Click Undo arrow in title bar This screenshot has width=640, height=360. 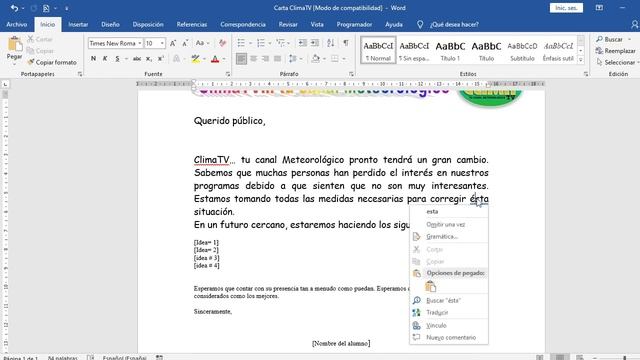point(14,8)
